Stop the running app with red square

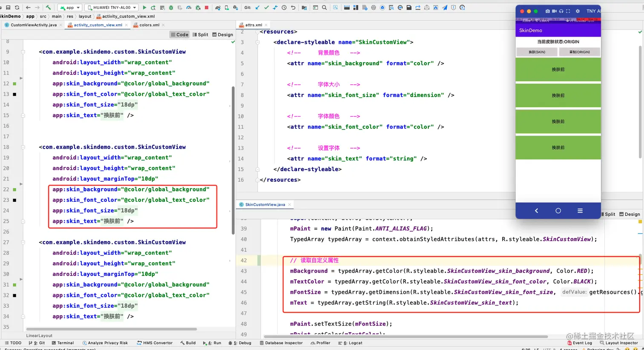(207, 8)
